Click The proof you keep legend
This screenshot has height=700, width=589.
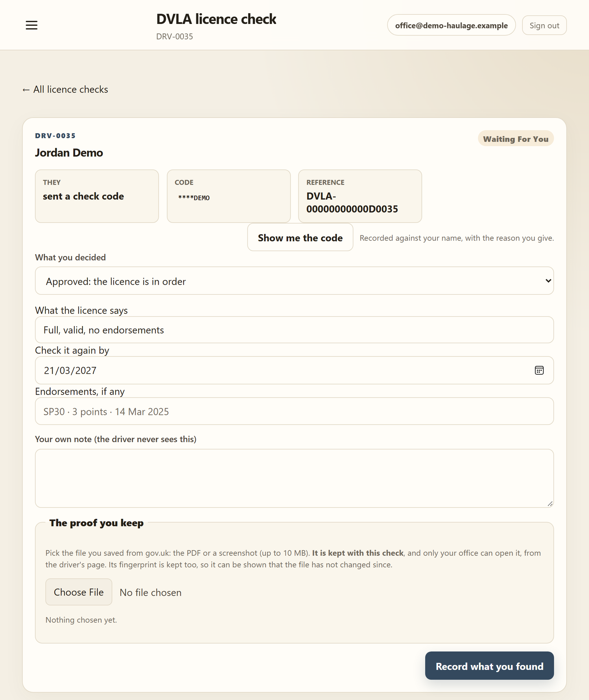(x=96, y=523)
